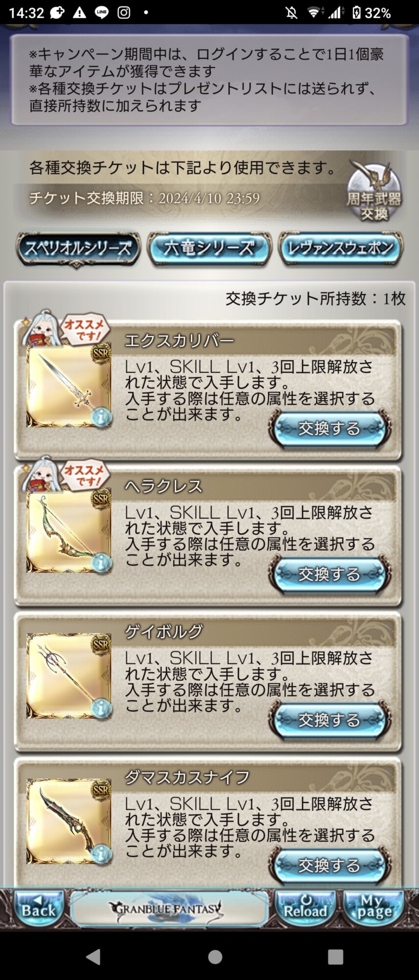Exchange ticket for ヘラクレス
Viewport: 419px width, 980px height.
click(x=329, y=574)
